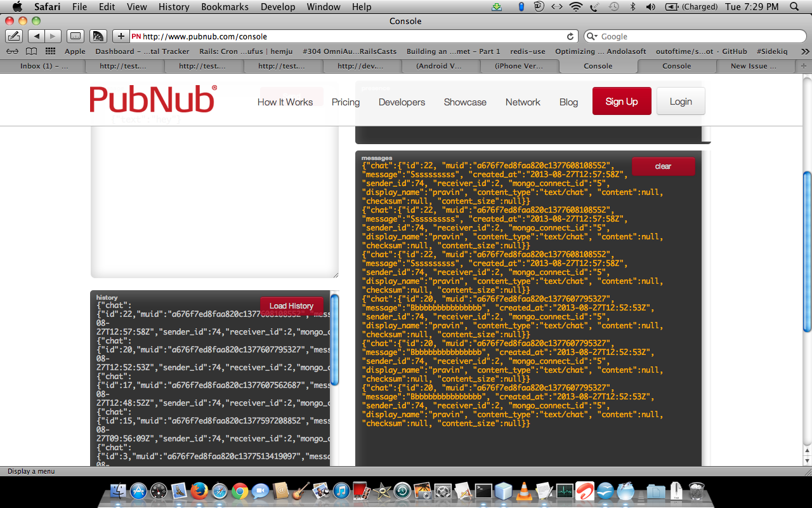Viewport: 812px width, 508px height.
Task: Open Terminal from the Dock
Action: coord(483,491)
